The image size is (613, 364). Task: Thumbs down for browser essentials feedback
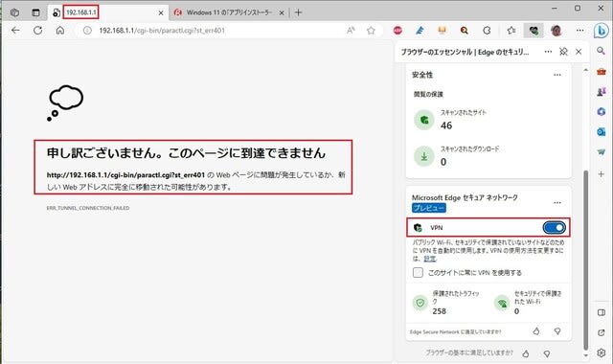[547, 353]
